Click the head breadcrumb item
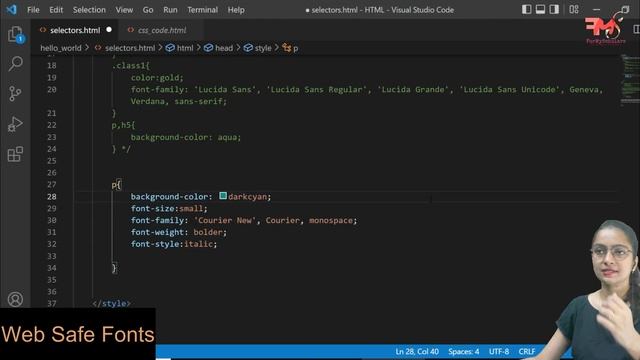Viewport: 640px width, 360px height. click(224, 48)
